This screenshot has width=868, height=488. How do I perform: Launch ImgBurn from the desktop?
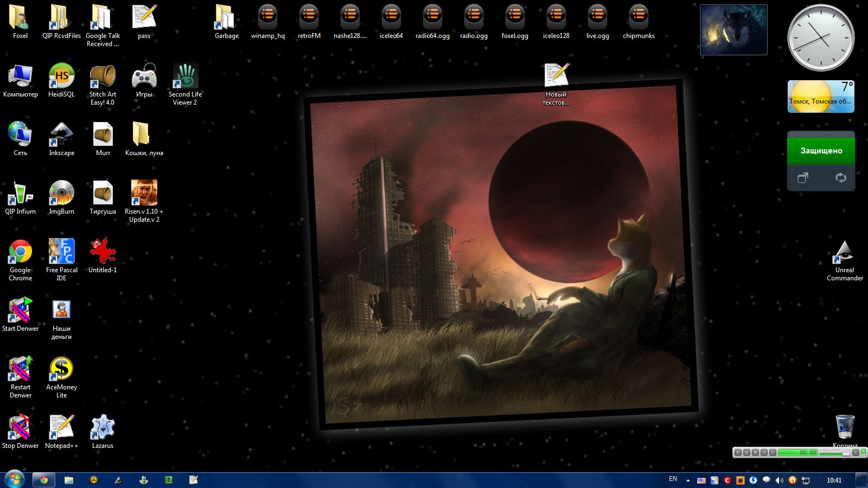61,194
